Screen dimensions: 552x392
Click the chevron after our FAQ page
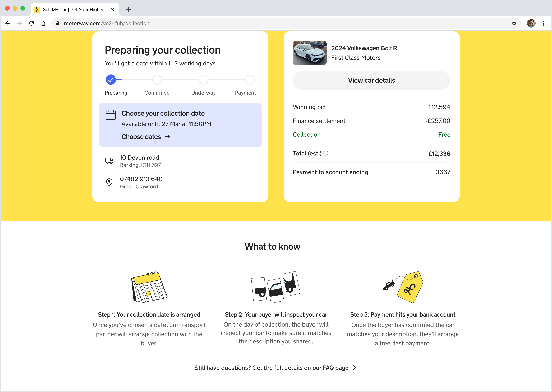tap(354, 368)
